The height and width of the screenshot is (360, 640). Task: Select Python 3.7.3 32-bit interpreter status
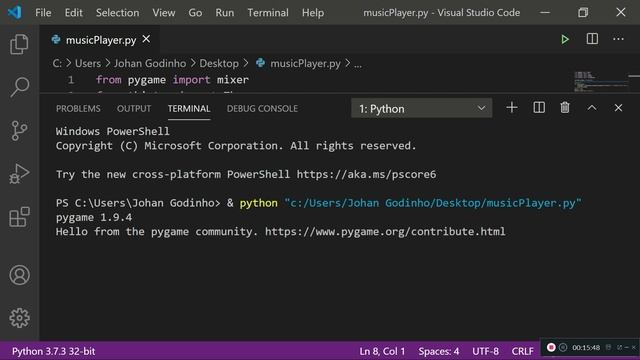pyautogui.click(x=53, y=351)
